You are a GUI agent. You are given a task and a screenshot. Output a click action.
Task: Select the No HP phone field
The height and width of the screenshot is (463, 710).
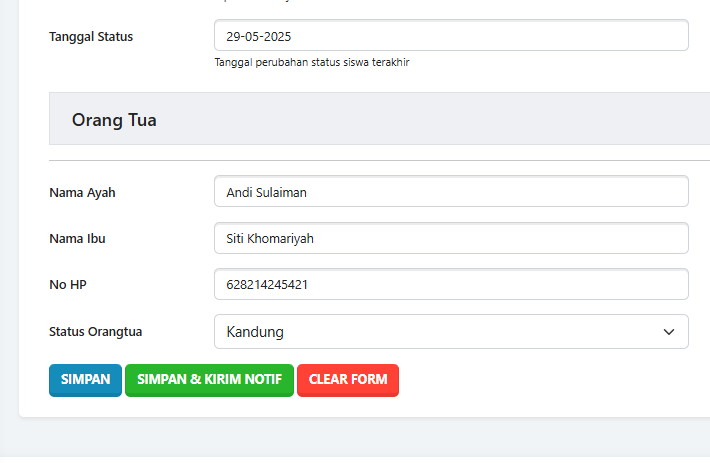coord(450,284)
